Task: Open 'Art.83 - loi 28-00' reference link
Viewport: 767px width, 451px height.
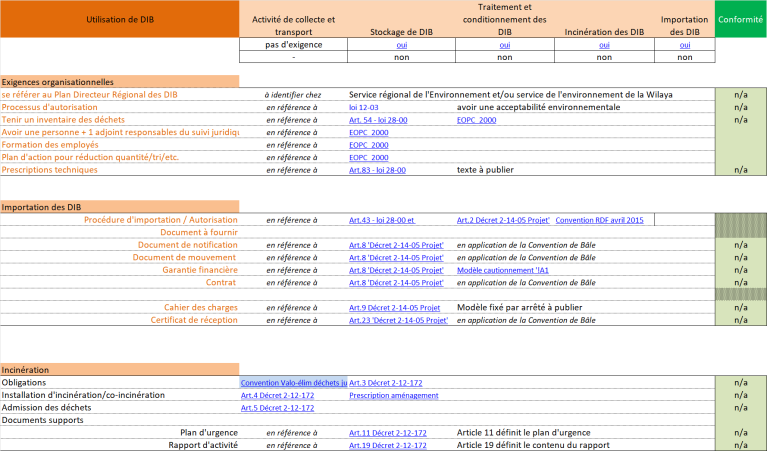Action: click(x=377, y=170)
